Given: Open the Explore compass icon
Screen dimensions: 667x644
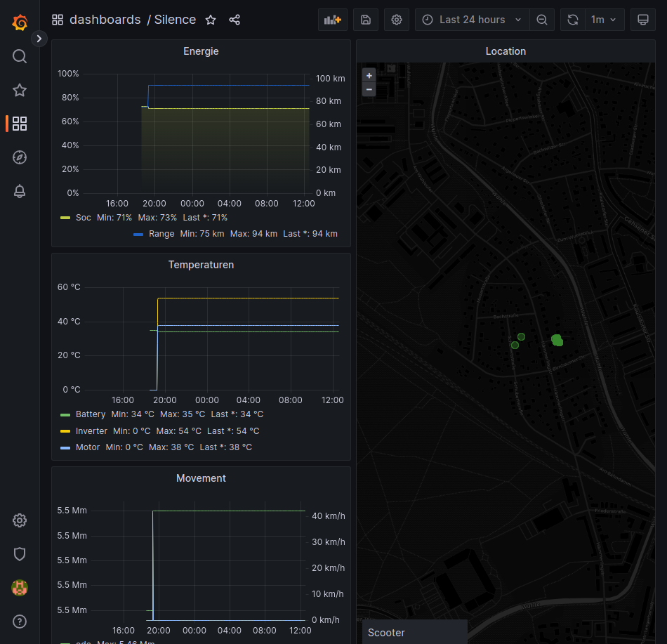Looking at the screenshot, I should (x=20, y=157).
